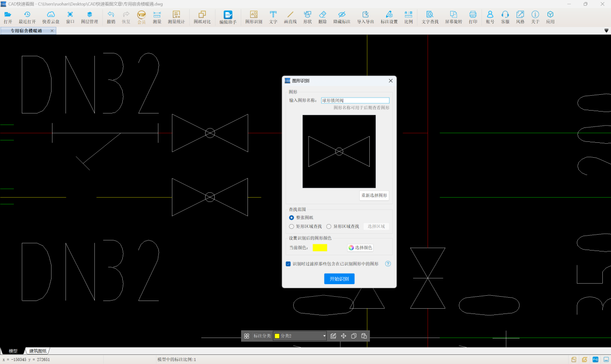Open a drawing with 打开 toolbar icon
Screen dimensions: 611x364
pyautogui.click(x=8, y=17)
